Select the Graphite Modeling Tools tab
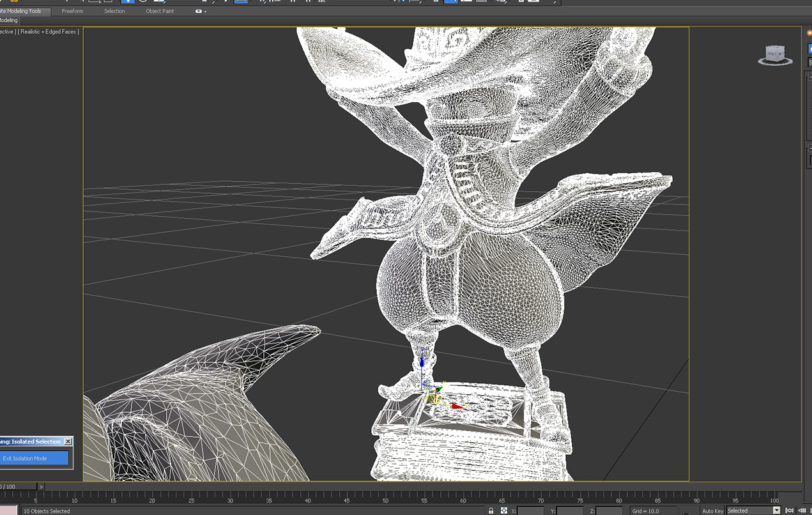Screen dimensions: 812x515 pyautogui.click(x=23, y=12)
